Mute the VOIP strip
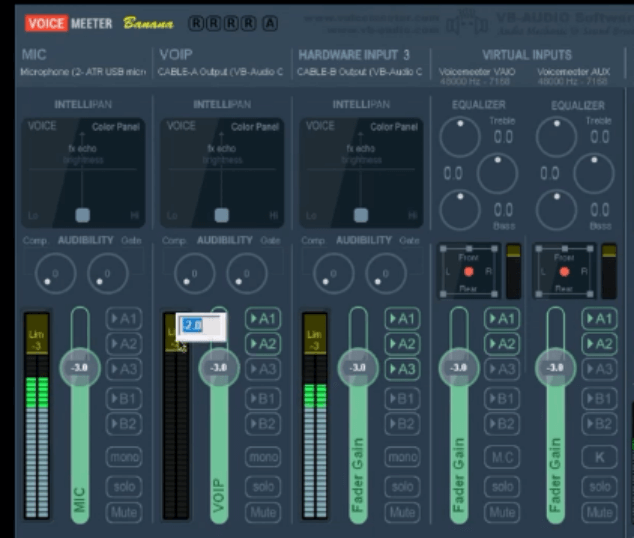 [x=263, y=512]
